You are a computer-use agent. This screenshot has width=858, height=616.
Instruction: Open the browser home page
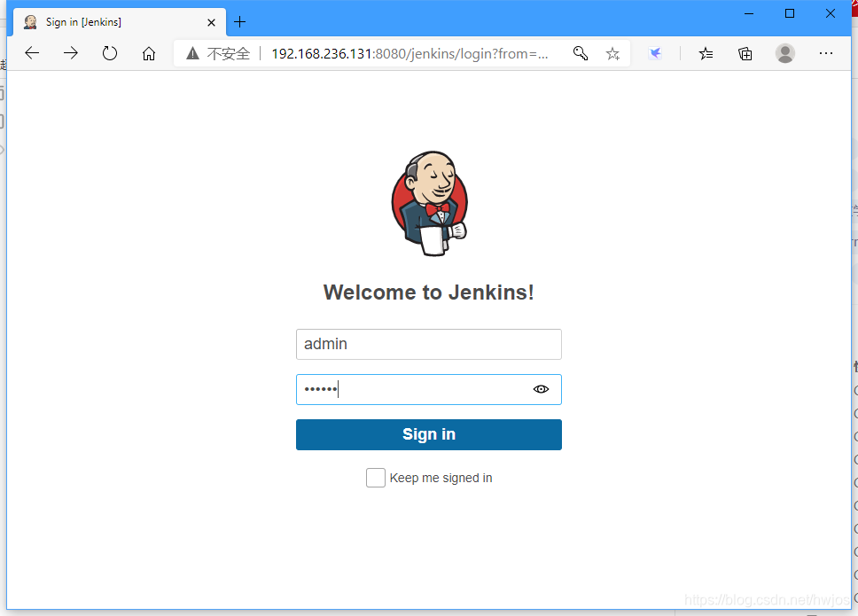pos(149,53)
